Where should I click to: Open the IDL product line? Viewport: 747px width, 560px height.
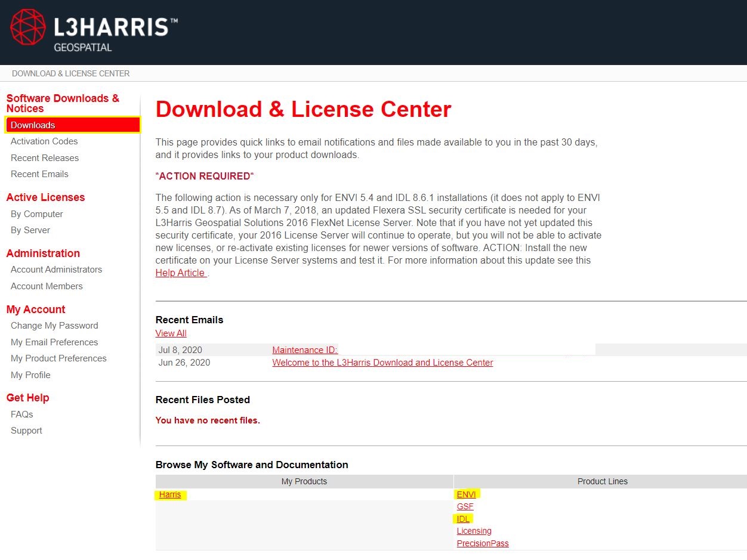(x=463, y=519)
